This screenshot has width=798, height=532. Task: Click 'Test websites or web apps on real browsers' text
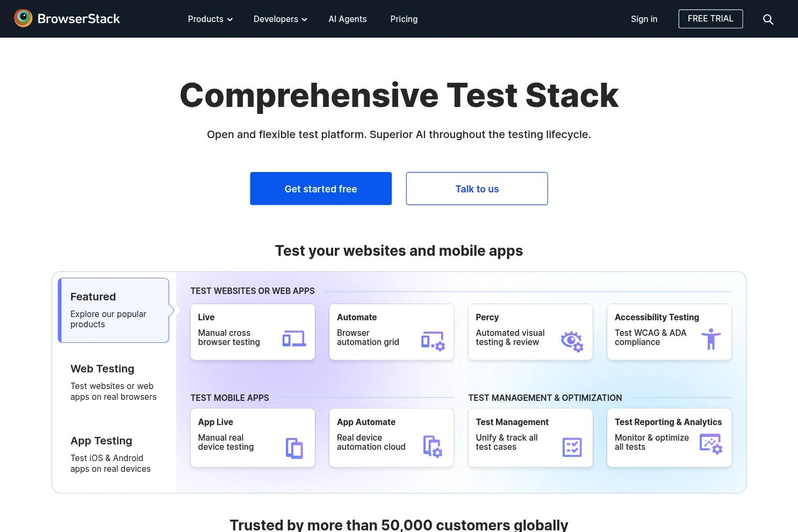[113, 391]
